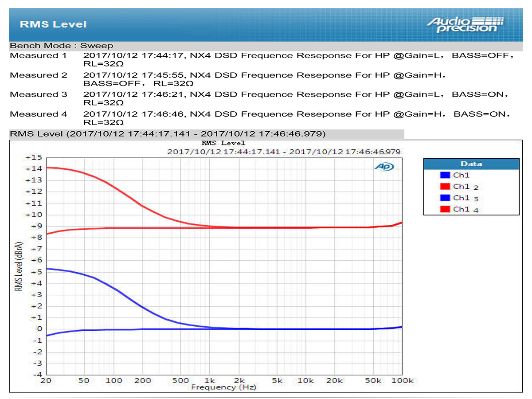532x399 pixels.
Task: Click the Measured 3 label
Action: pos(38,94)
